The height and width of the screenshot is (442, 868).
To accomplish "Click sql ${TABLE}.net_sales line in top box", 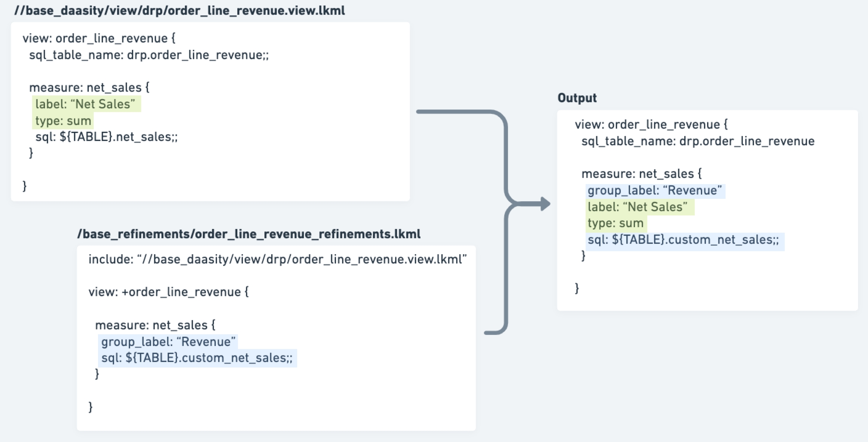I will (x=106, y=137).
